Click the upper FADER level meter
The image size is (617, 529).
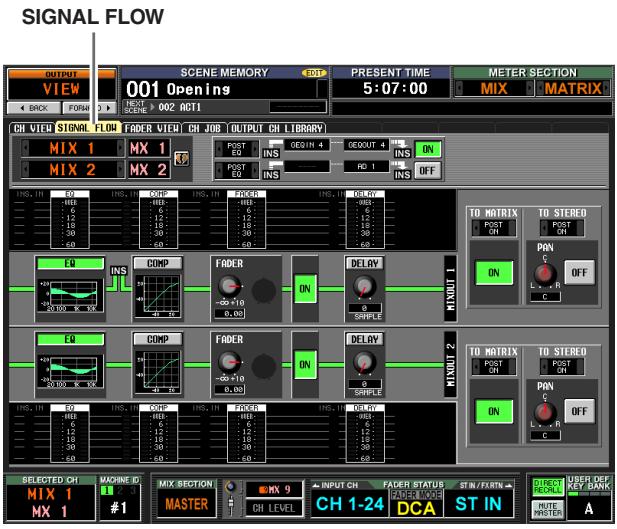(247, 220)
